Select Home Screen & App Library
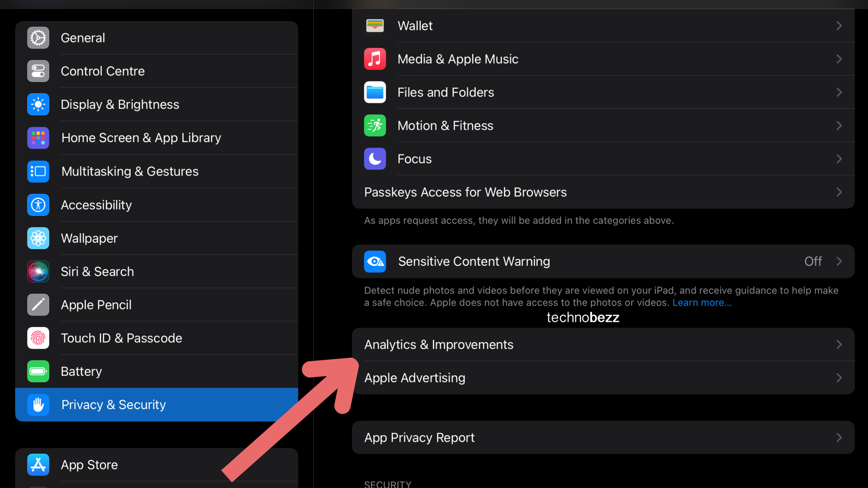This screenshot has width=868, height=488. tap(157, 138)
